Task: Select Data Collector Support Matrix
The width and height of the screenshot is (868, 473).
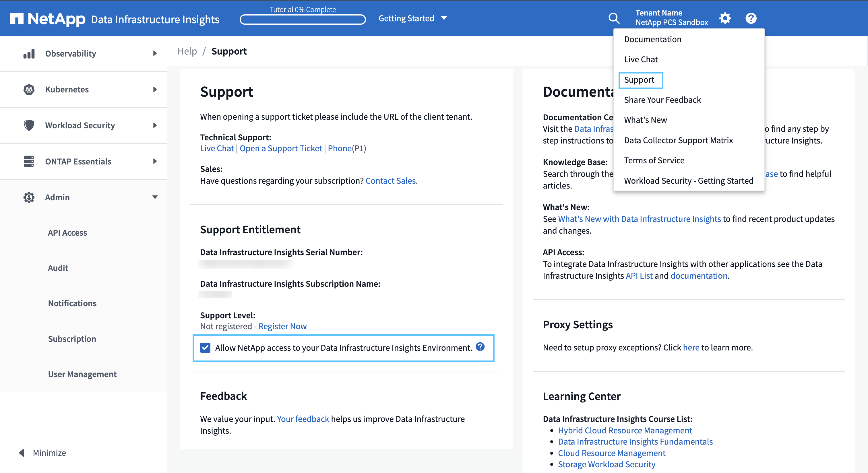Action: pos(678,140)
